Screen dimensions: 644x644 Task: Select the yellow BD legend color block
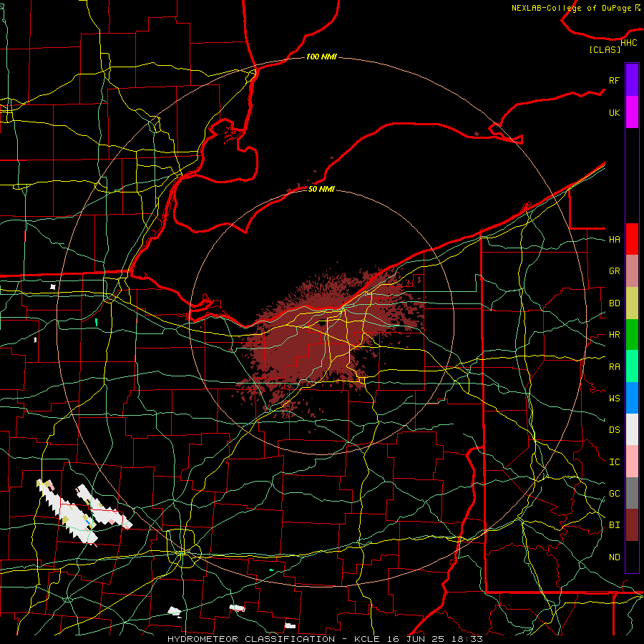[x=632, y=303]
